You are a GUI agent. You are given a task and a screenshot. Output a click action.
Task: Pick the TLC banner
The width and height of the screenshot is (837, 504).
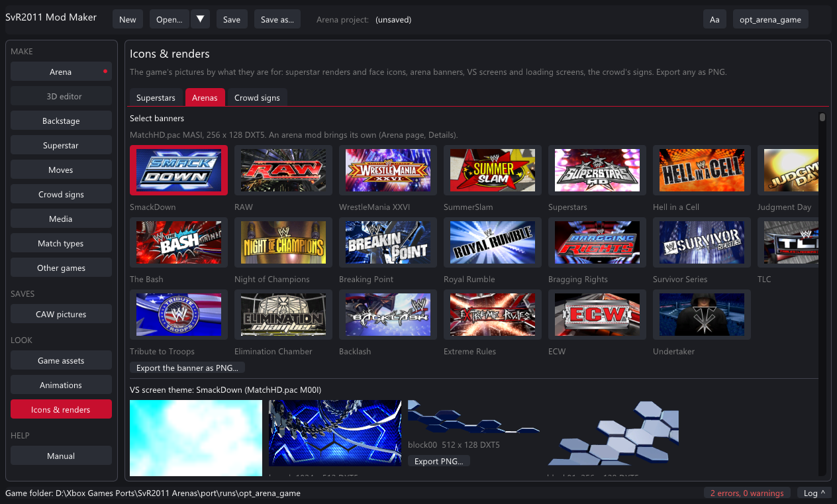coord(788,242)
